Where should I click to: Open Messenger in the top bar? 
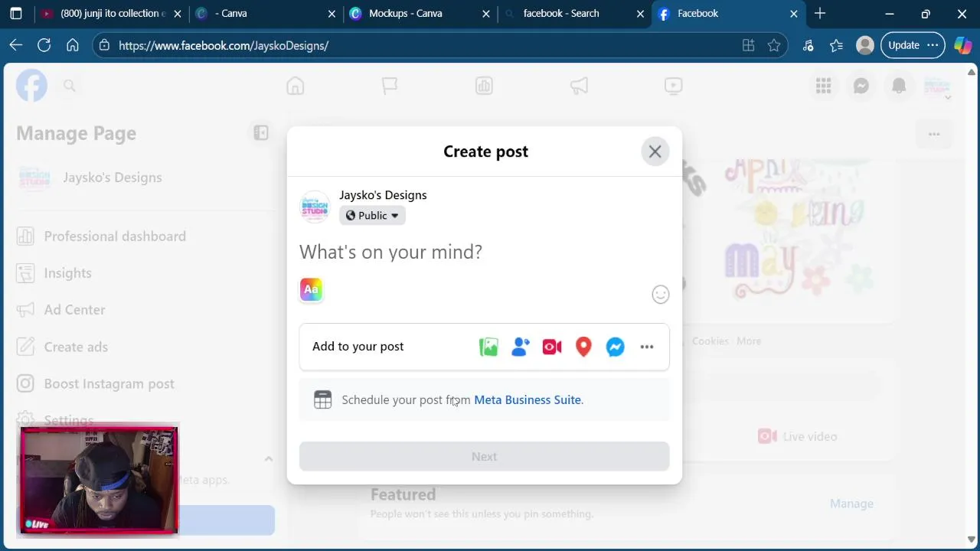pyautogui.click(x=861, y=86)
